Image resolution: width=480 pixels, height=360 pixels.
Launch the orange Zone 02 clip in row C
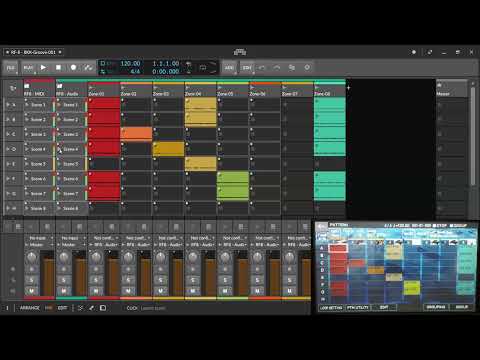coord(136,134)
